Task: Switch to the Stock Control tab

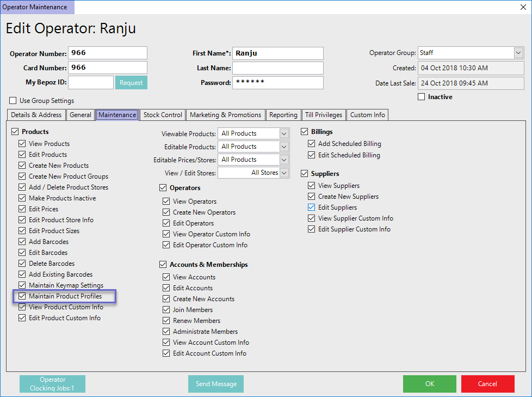Action: pyautogui.click(x=163, y=115)
